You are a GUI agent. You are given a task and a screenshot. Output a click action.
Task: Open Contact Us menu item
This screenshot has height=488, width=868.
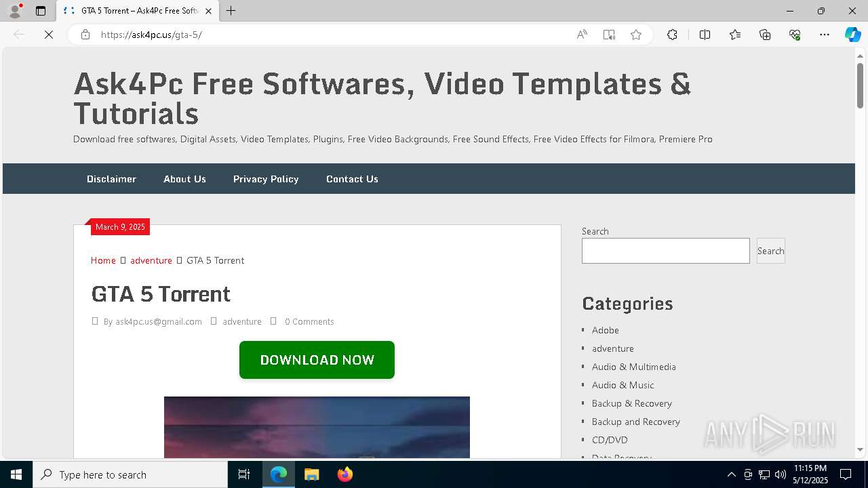(x=352, y=179)
